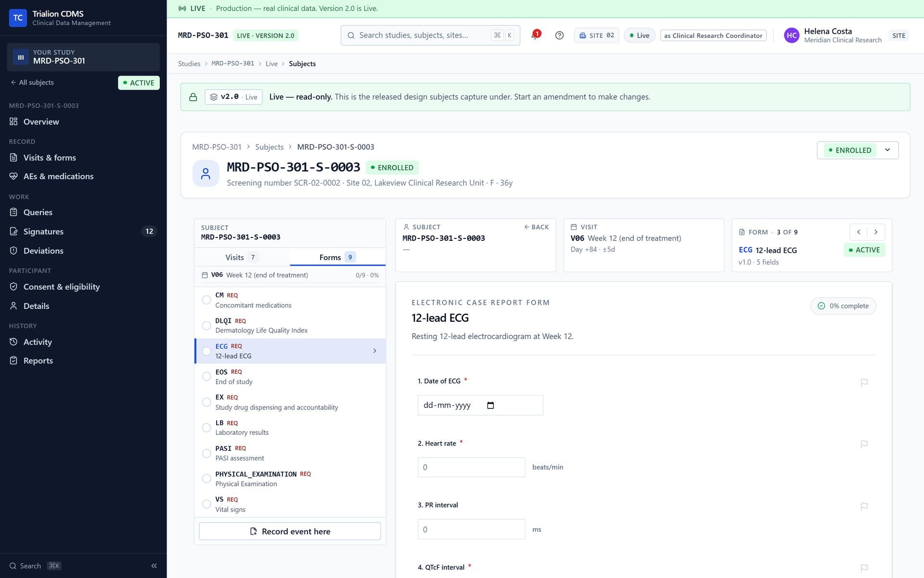The height and width of the screenshot is (578, 924).
Task: Click the TC Trialion logo
Action: [x=18, y=18]
